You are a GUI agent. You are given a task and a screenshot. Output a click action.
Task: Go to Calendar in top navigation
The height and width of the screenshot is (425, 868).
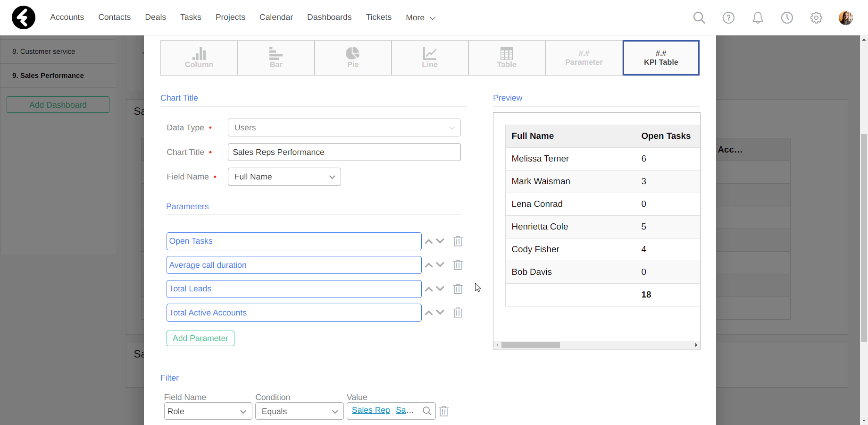pos(276,17)
